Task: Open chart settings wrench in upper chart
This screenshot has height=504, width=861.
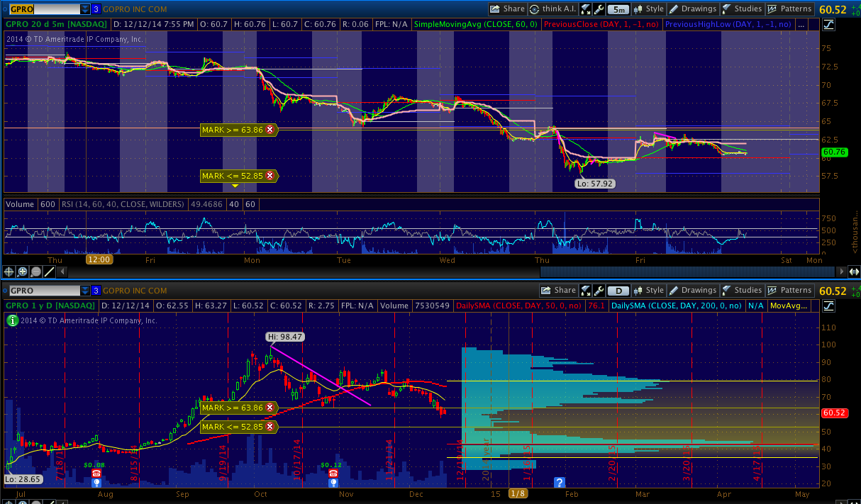Action: tap(599, 9)
